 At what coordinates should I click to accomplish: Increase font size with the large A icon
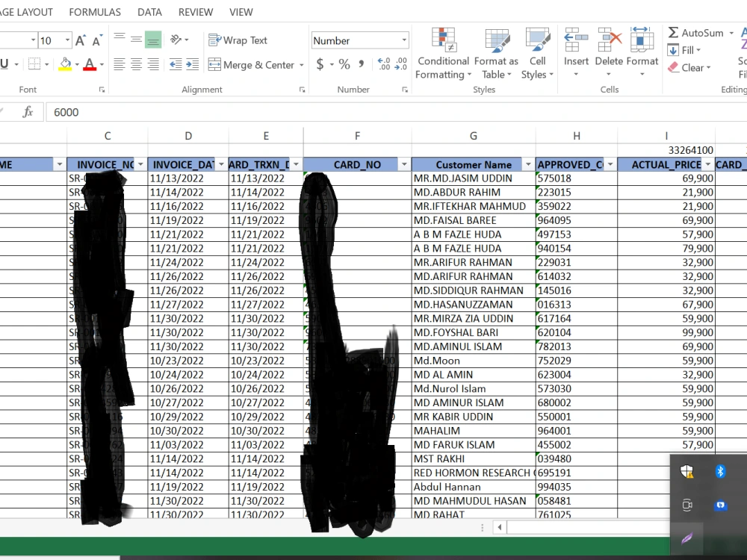coord(80,40)
